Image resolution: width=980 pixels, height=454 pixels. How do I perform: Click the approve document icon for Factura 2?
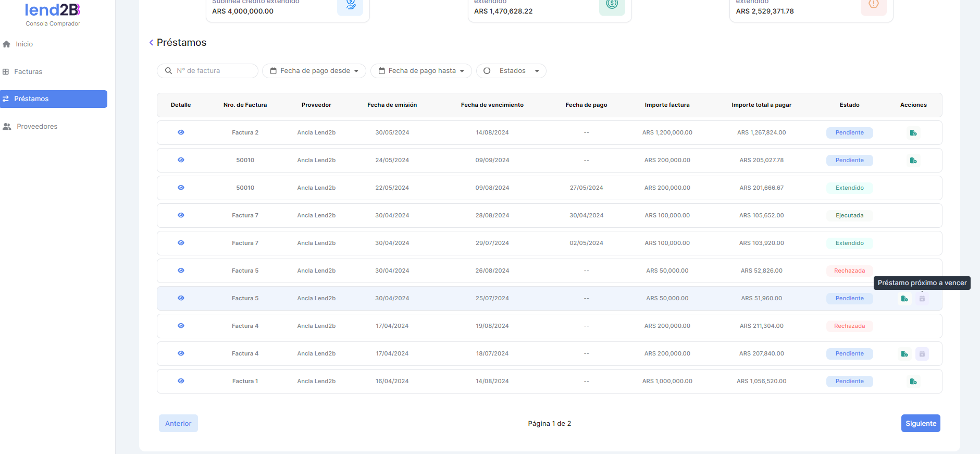coord(913,133)
